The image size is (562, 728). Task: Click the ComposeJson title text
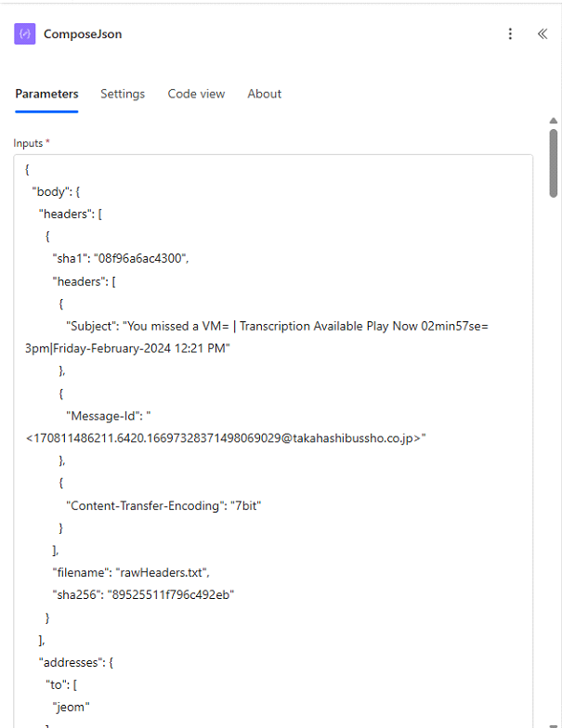tap(83, 34)
